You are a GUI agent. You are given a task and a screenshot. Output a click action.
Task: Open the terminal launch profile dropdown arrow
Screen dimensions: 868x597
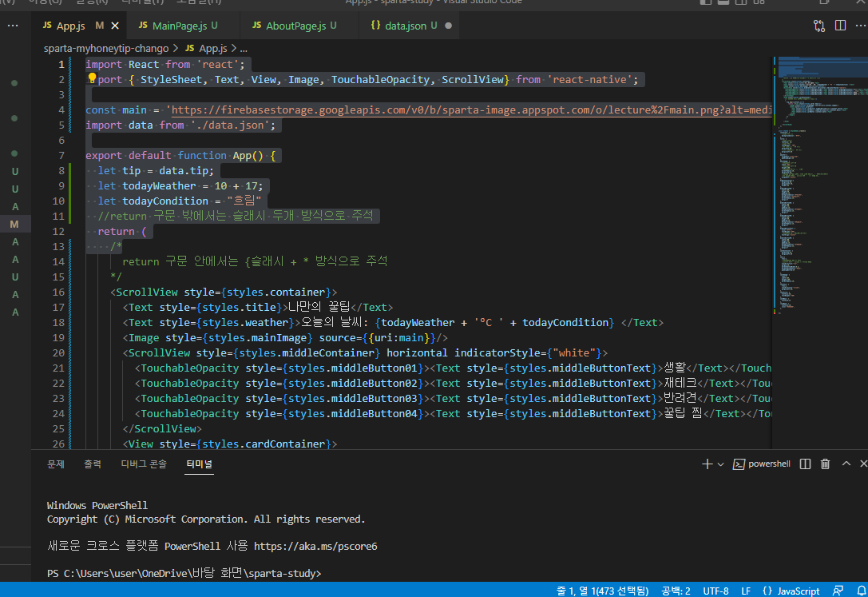[720, 464]
